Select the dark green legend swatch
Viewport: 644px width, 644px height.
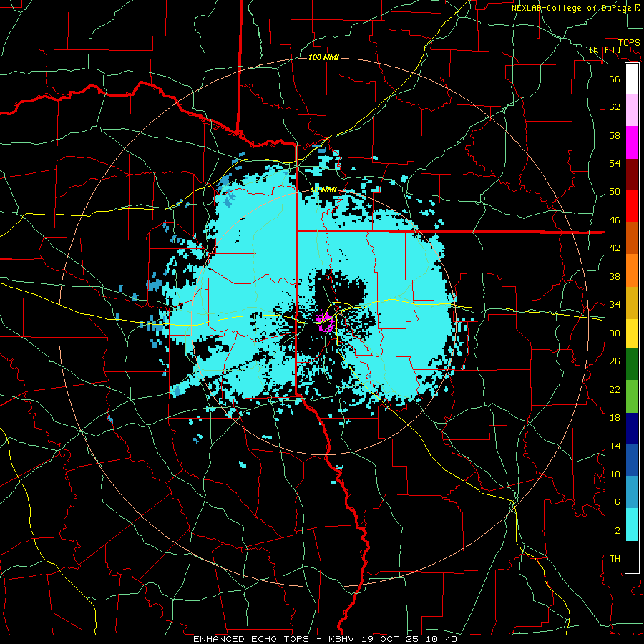pos(632,364)
